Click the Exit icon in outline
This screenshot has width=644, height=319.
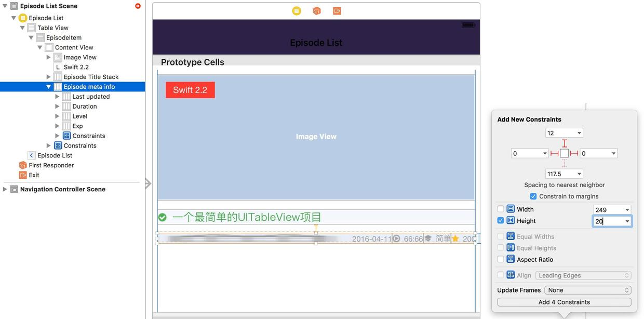pos(23,175)
